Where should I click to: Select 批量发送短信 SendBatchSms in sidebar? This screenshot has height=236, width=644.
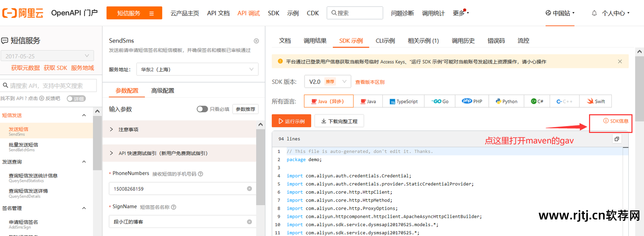[47, 147]
